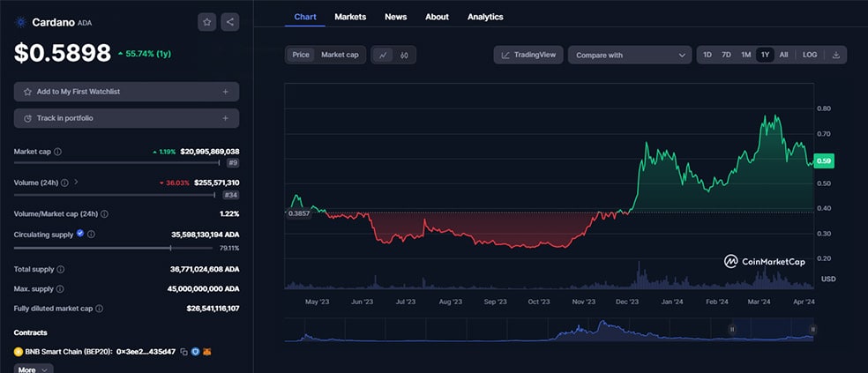Download chart data icon
Viewport: 868px width, 373px height.
[x=836, y=55]
